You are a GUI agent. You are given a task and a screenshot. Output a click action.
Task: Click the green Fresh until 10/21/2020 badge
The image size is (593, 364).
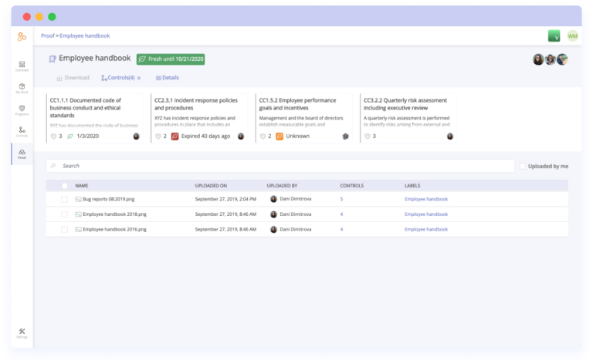[x=171, y=59]
